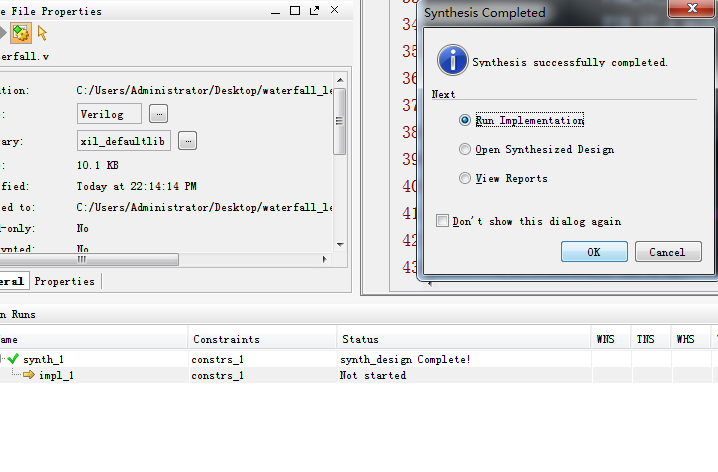The width and height of the screenshot is (718, 472).
Task: Select the synth_1 run row
Action: click(x=359, y=359)
